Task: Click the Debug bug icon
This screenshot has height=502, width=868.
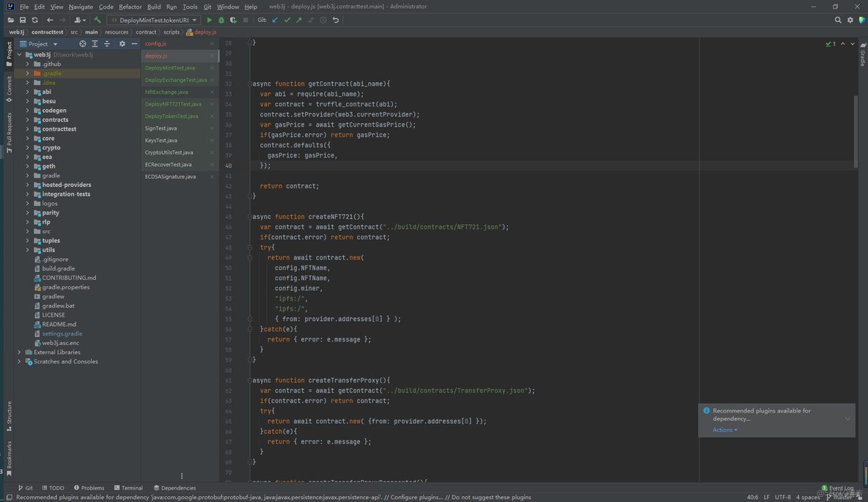Action: coord(221,20)
